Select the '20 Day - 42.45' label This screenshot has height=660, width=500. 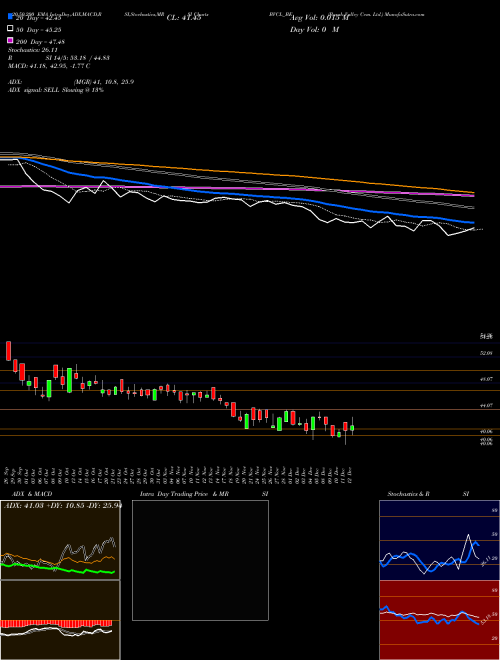[38, 18]
